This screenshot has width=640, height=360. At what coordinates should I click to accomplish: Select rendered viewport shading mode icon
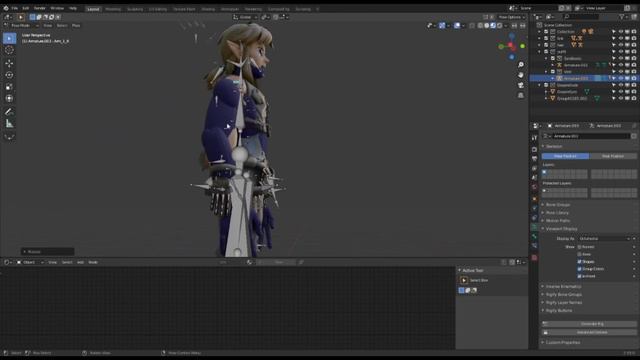point(500,25)
